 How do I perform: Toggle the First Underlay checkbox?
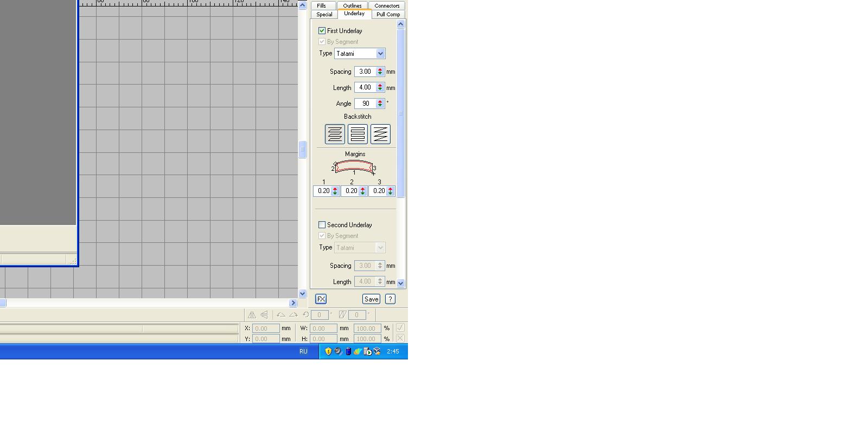[322, 31]
